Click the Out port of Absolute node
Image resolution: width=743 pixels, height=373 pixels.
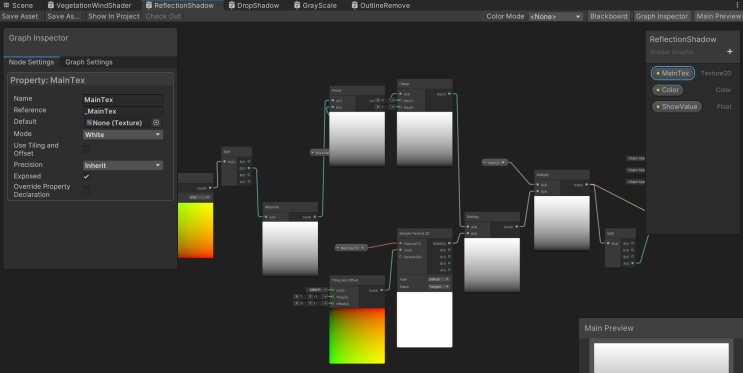click(x=315, y=217)
